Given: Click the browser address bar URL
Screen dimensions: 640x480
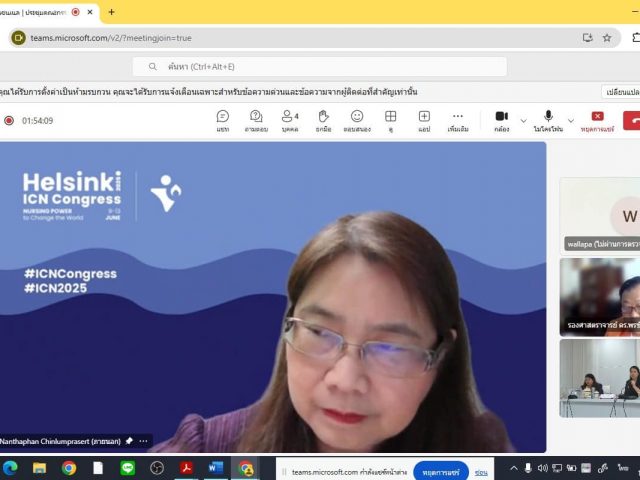Looking at the screenshot, I should 111,38.
